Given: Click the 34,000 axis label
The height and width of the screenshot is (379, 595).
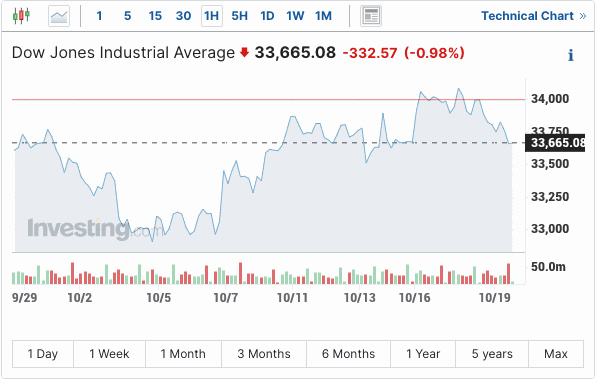Looking at the screenshot, I should tap(550, 99).
